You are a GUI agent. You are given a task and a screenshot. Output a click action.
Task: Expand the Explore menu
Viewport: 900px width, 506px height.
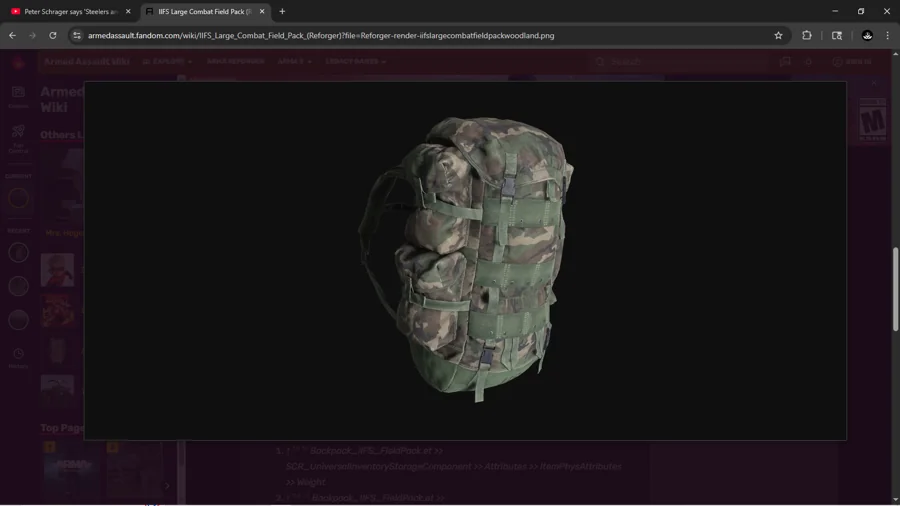(167, 61)
